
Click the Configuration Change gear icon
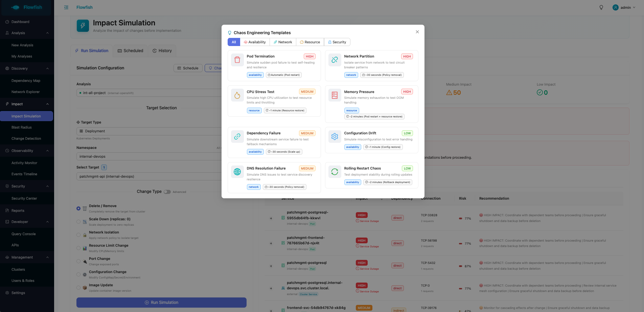[x=85, y=274]
